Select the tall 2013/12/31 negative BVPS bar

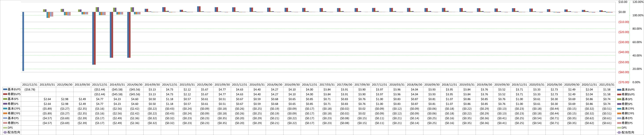pos(94,38)
